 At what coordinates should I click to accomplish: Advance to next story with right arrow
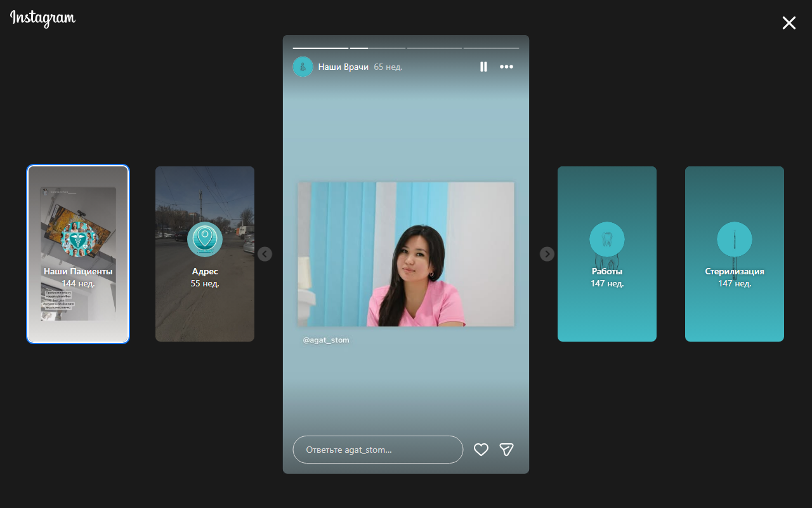[x=547, y=254]
